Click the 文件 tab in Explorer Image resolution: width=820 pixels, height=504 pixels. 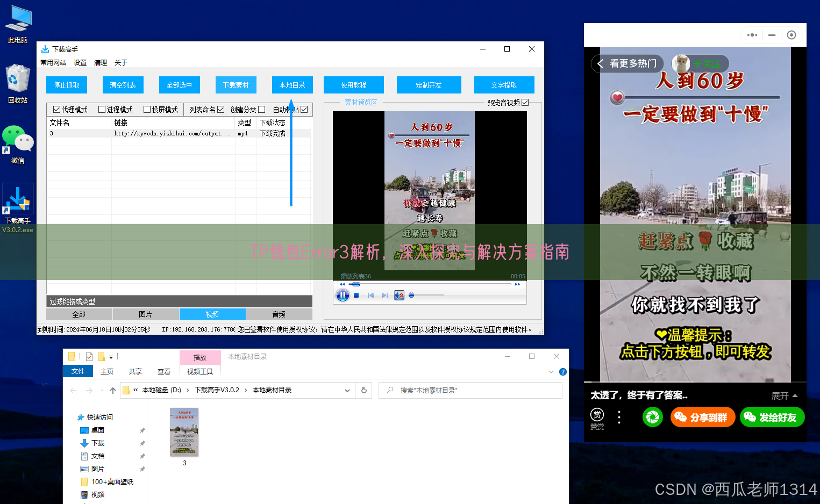point(78,371)
